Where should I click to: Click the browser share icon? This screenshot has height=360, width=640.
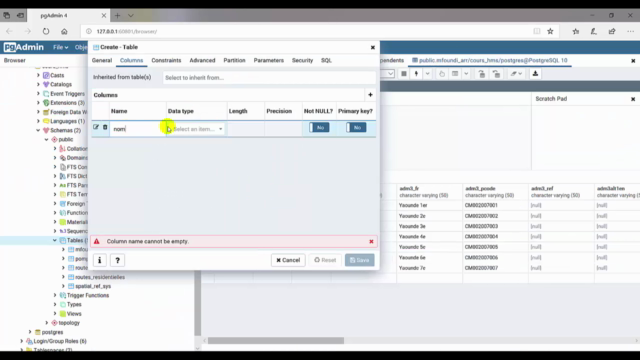click(x=612, y=31)
